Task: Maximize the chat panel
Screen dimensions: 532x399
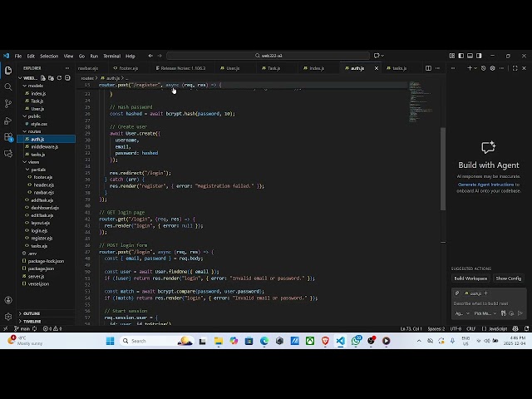Action: point(515,68)
